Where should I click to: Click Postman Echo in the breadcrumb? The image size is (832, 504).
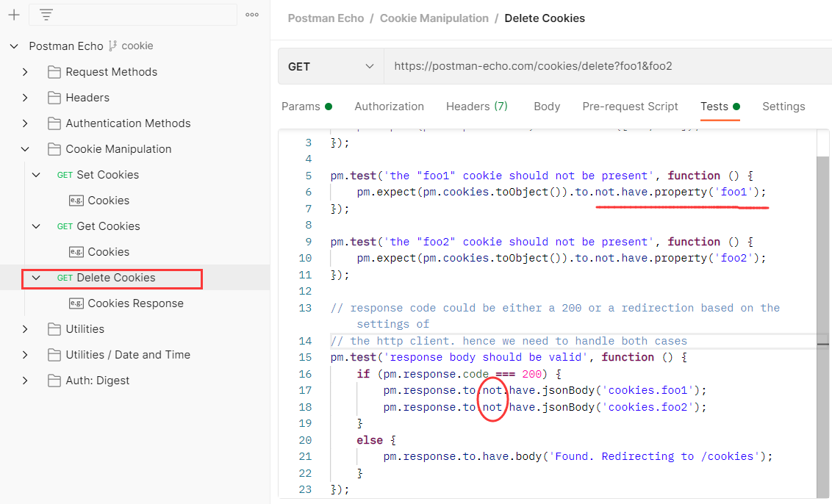326,18
